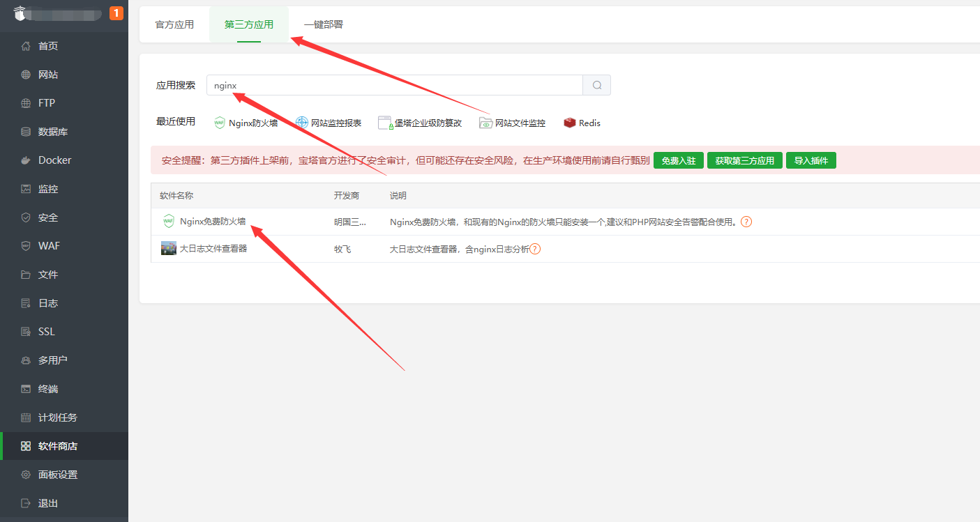Open the Nginx免费防火墙 software name link
Viewport: 980px width, 522px height.
[x=213, y=222]
